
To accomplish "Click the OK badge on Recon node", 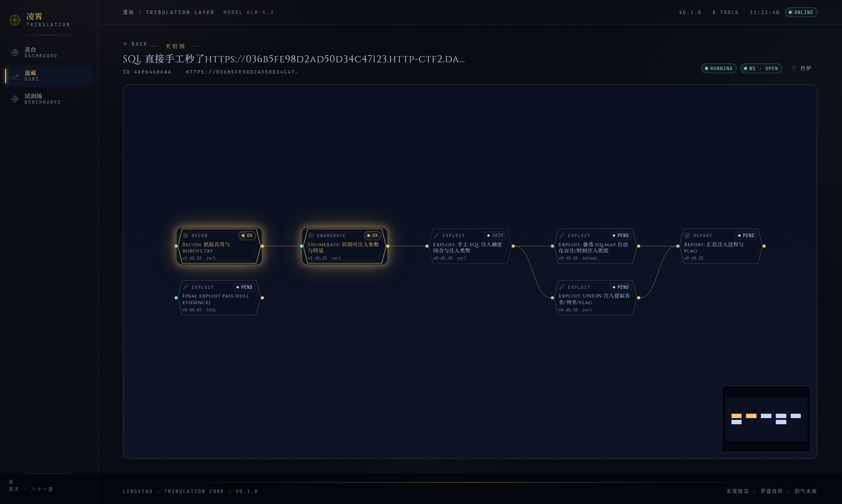I will point(247,235).
